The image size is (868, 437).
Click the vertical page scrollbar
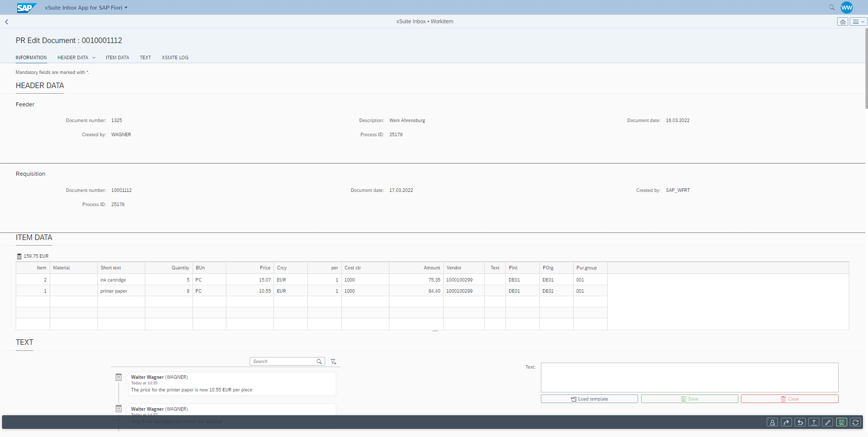tap(866, 68)
